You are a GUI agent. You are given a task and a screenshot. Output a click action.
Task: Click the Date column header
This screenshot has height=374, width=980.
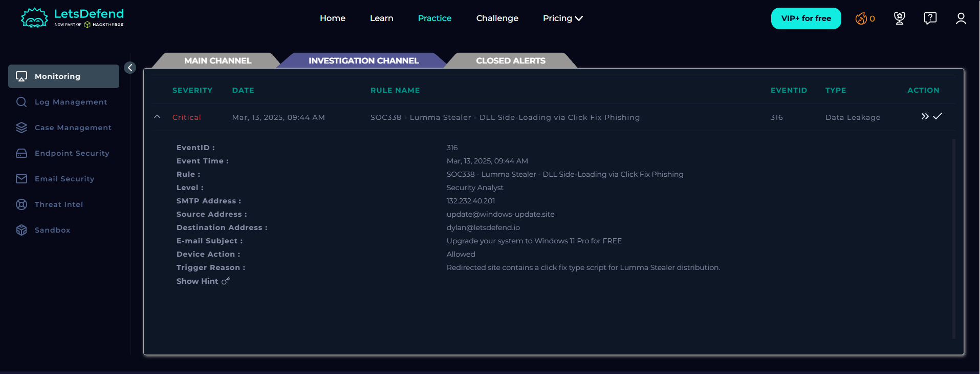click(243, 90)
